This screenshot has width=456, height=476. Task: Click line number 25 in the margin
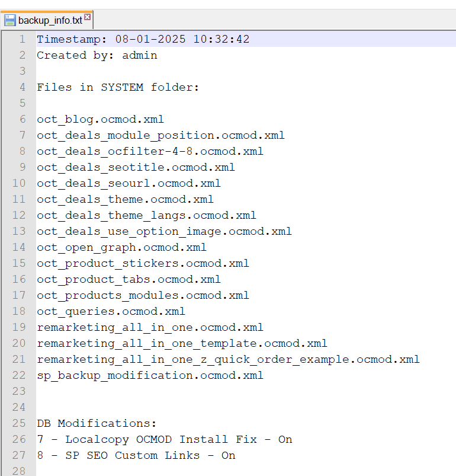[x=19, y=423]
